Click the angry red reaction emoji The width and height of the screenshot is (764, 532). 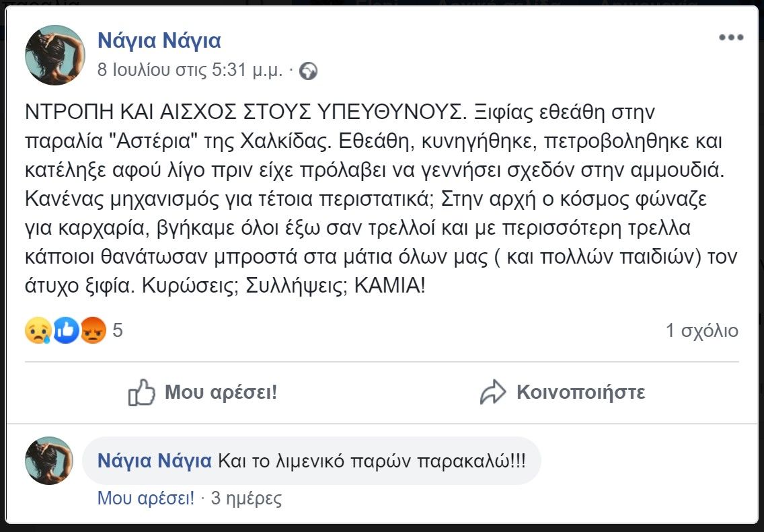pyautogui.click(x=93, y=331)
